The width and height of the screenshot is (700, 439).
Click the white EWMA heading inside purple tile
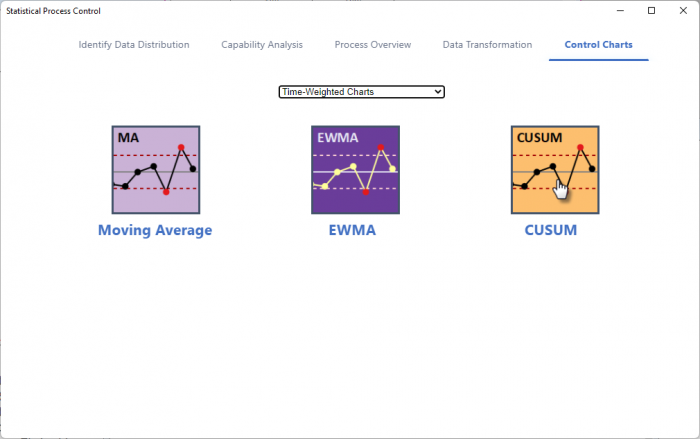click(x=338, y=138)
